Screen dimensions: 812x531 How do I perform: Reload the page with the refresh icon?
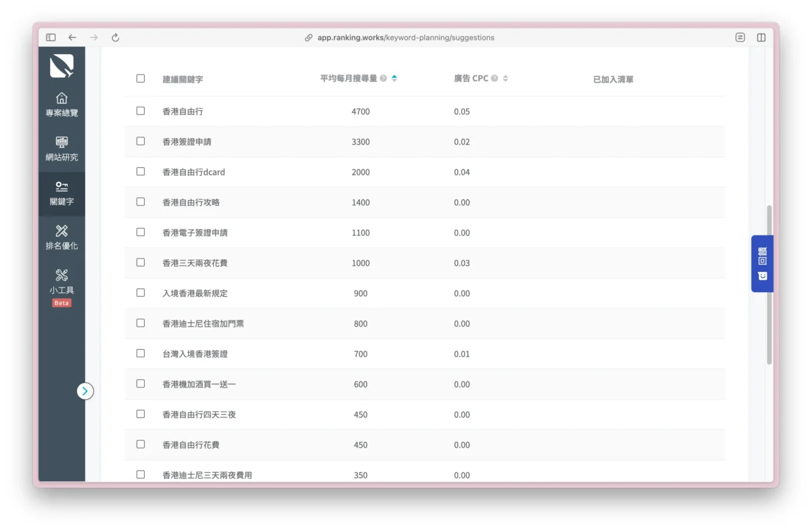coord(115,38)
